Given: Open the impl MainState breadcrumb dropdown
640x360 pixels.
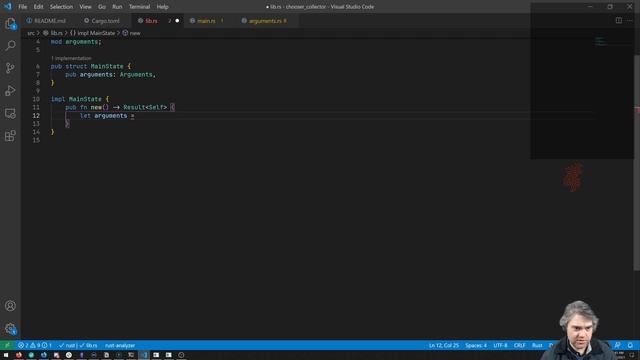Looking at the screenshot, I should click(x=93, y=33).
